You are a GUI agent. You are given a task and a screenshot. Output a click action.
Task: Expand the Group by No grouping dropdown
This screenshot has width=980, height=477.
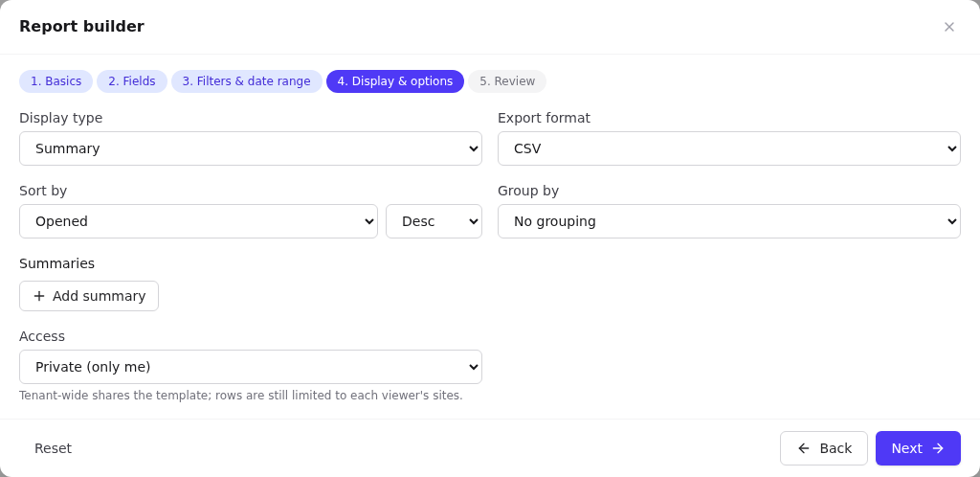pos(728,221)
